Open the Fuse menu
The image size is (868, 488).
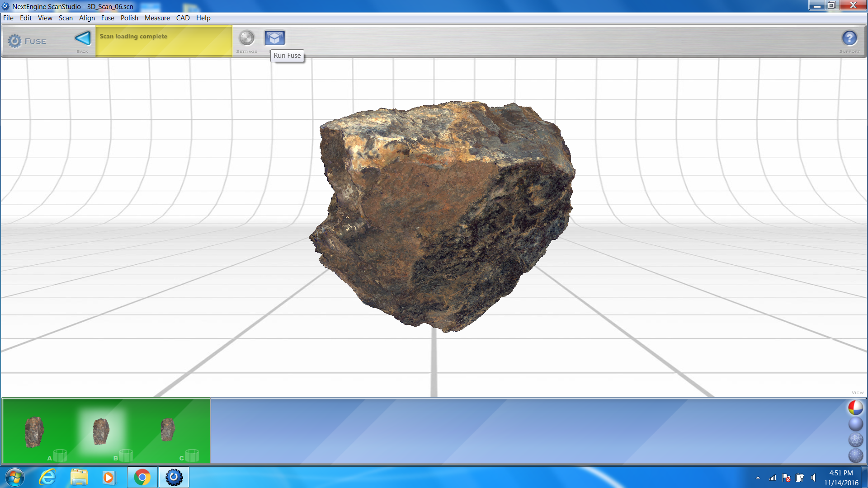pyautogui.click(x=108, y=18)
